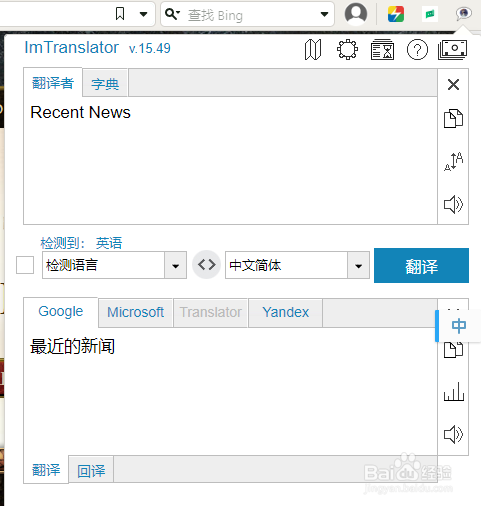Open the translation history icon
The width and height of the screenshot is (481, 506).
click(382, 50)
